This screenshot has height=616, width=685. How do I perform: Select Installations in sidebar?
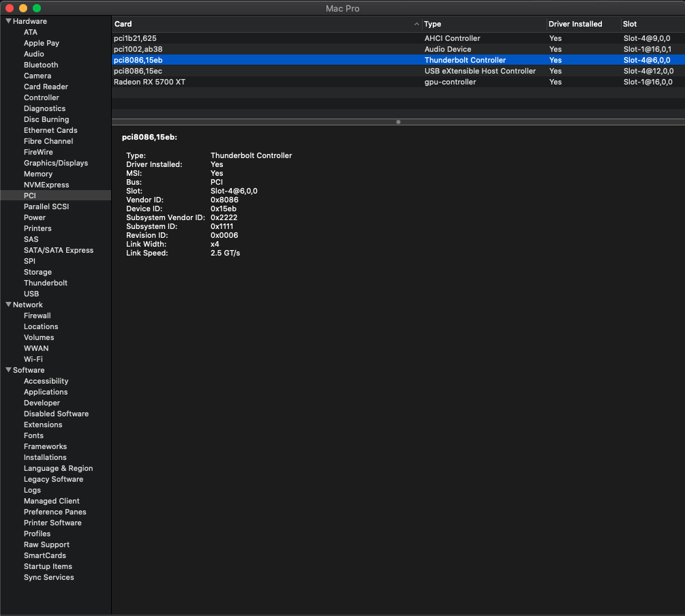click(x=45, y=457)
